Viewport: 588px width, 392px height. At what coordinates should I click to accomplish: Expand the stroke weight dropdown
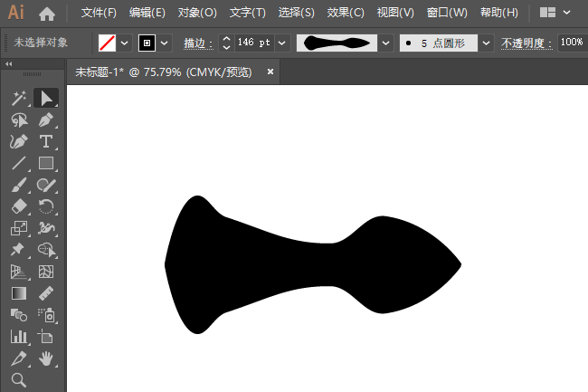282,43
